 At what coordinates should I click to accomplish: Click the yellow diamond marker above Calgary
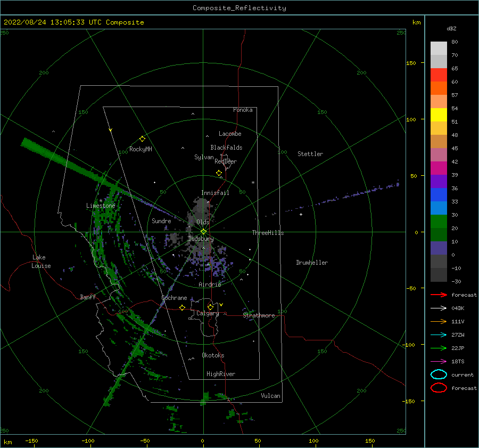(210, 307)
